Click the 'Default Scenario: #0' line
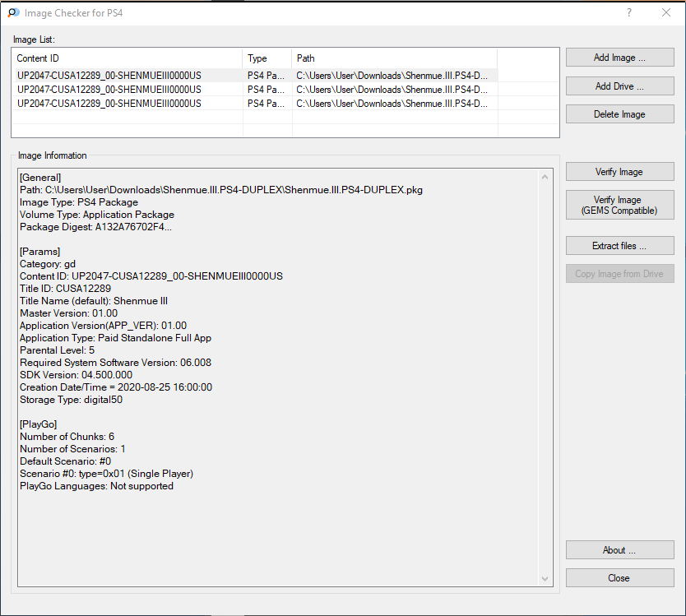686x616 pixels. pos(65,461)
